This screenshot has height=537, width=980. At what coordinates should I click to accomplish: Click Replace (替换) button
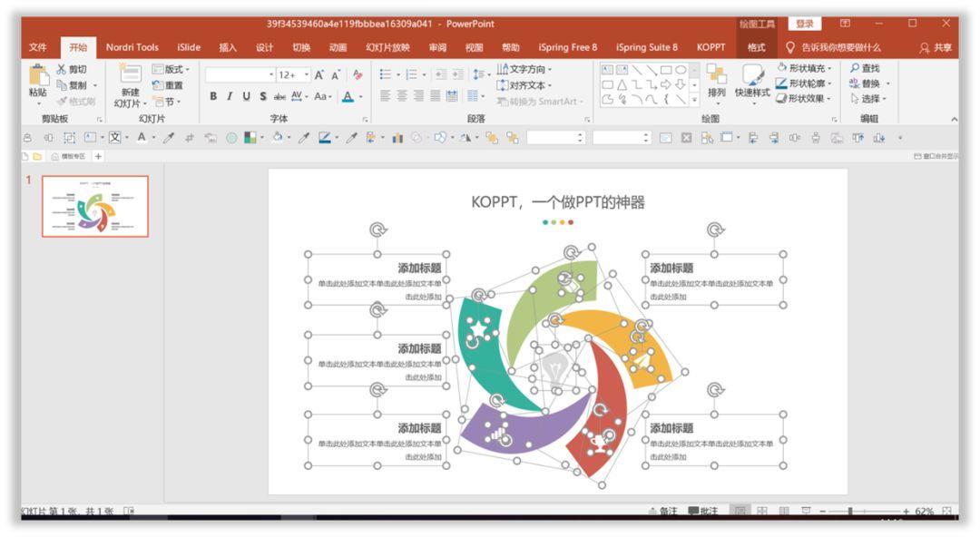[x=868, y=83]
